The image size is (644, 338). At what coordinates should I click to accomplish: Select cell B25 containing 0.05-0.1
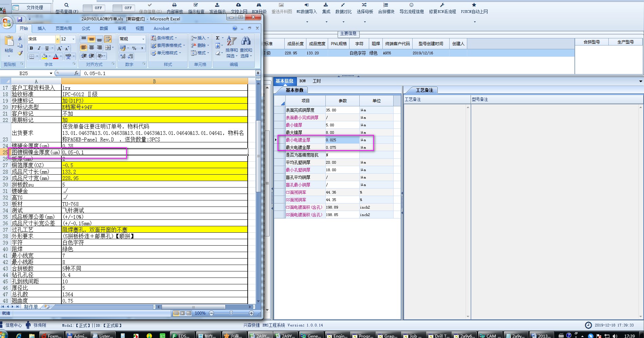pyautogui.click(x=154, y=152)
